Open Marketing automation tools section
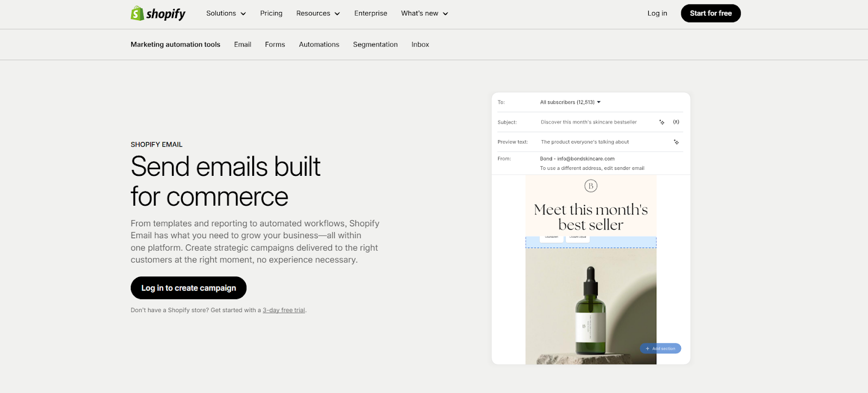 coord(175,45)
